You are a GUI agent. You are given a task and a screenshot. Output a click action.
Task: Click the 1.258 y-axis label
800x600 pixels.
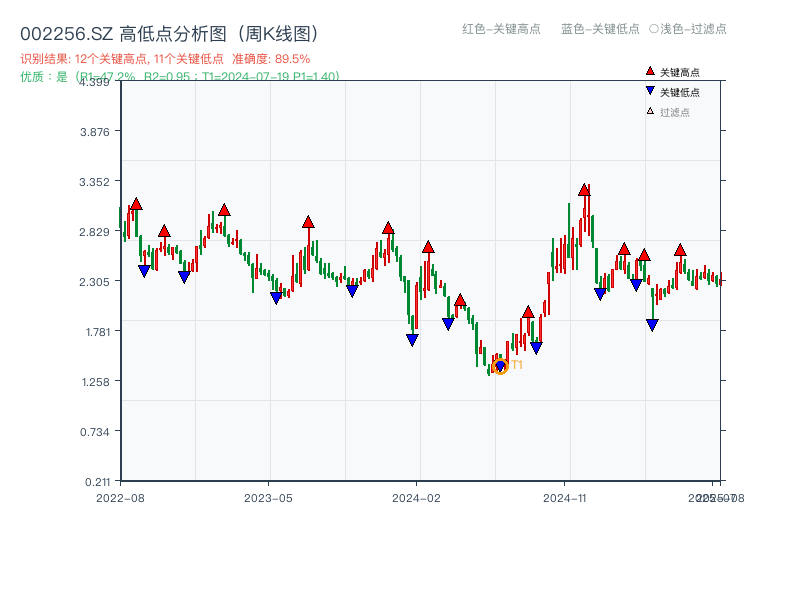(x=96, y=382)
